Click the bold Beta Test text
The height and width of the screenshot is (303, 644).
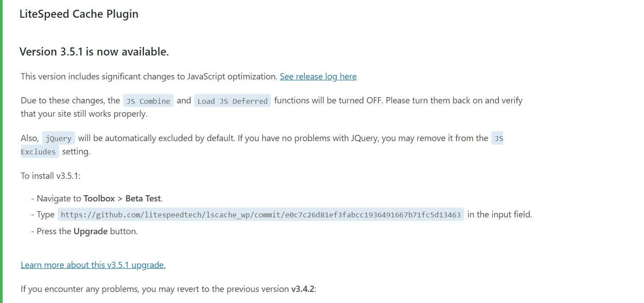[143, 198]
